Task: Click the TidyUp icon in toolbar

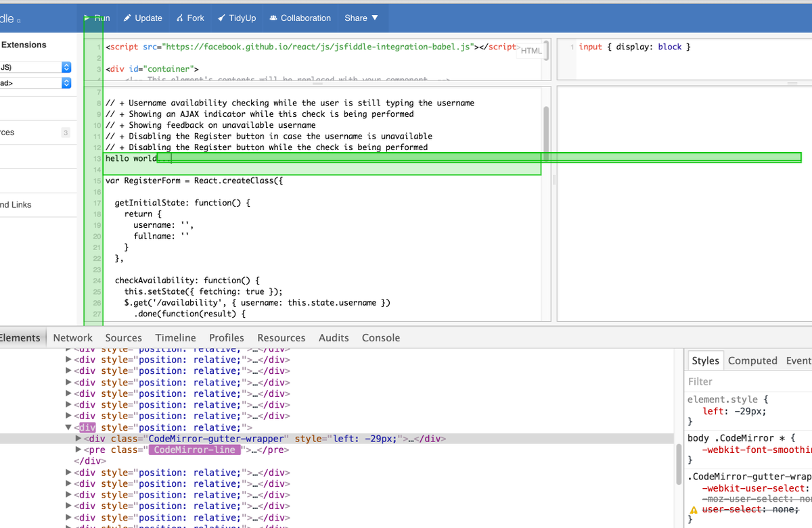Action: (x=221, y=18)
